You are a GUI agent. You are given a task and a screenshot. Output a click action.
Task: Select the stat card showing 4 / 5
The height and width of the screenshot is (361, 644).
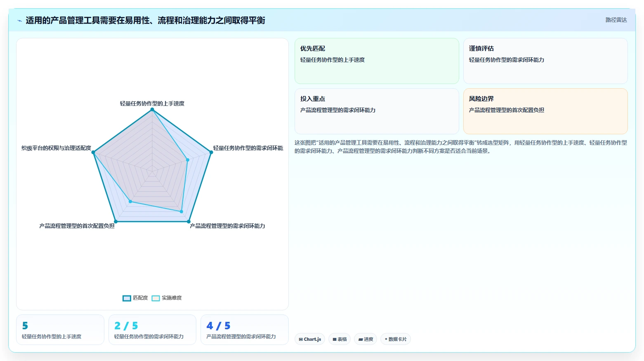pos(244,330)
